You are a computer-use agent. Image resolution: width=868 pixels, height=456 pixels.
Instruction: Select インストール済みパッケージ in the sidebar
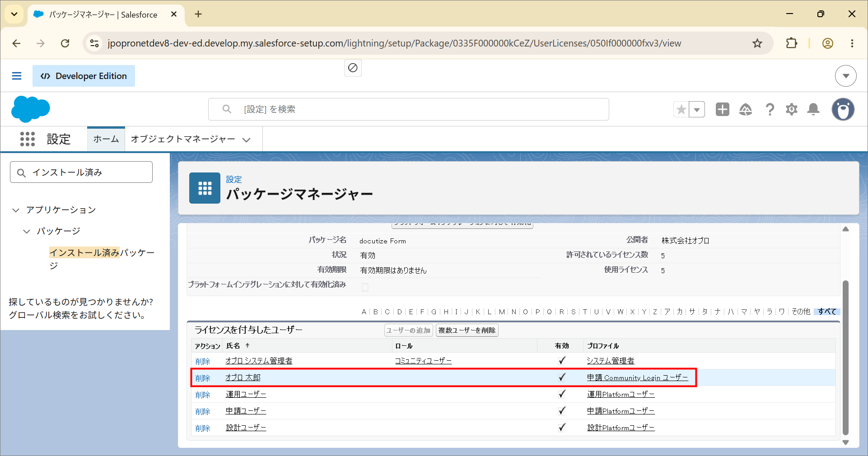click(102, 259)
